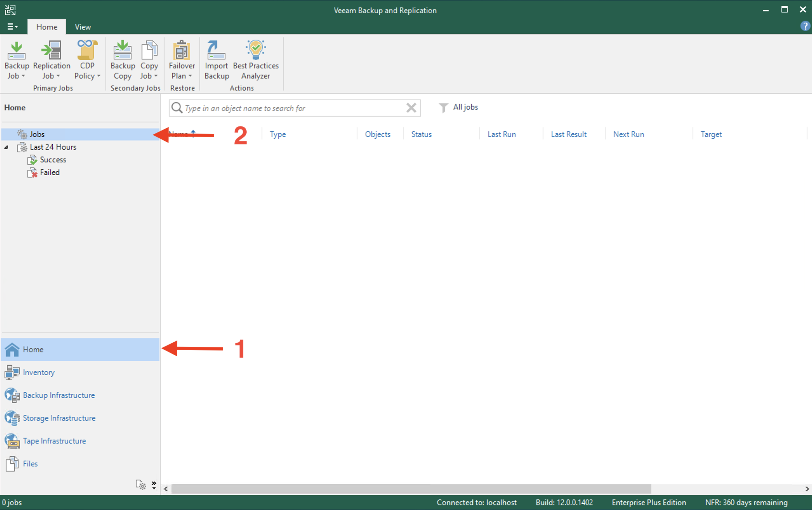812x510 pixels.
Task: Open the Inventory view icon
Action: tap(12, 372)
